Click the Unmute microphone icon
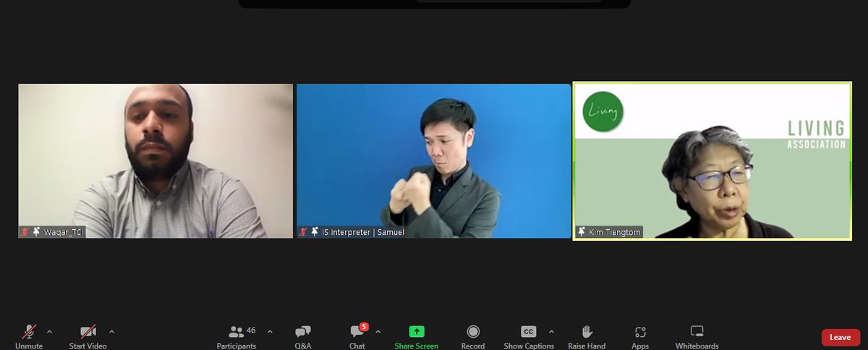868x350 pixels. [30, 332]
